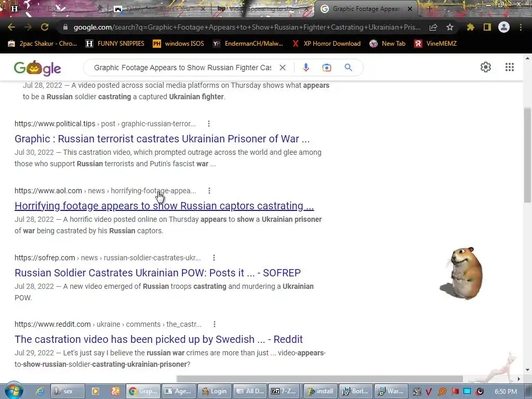Click the red flag Action Center tray icon
Viewport: 532px width, 399px height.
(455, 392)
